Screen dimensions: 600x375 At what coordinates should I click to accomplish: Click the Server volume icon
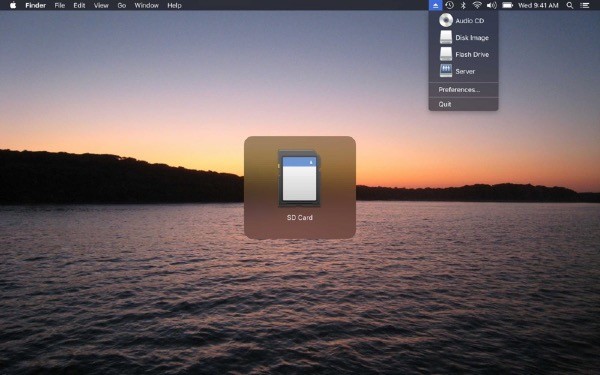coord(446,71)
